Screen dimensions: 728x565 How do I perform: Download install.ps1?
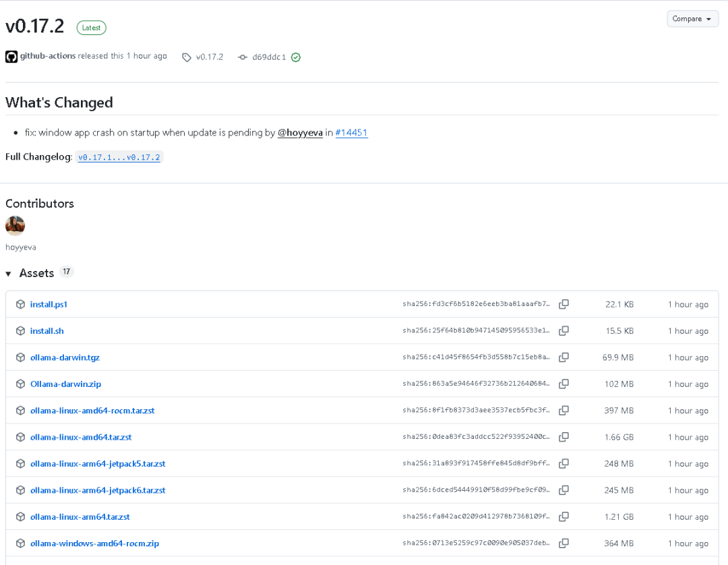(x=49, y=305)
